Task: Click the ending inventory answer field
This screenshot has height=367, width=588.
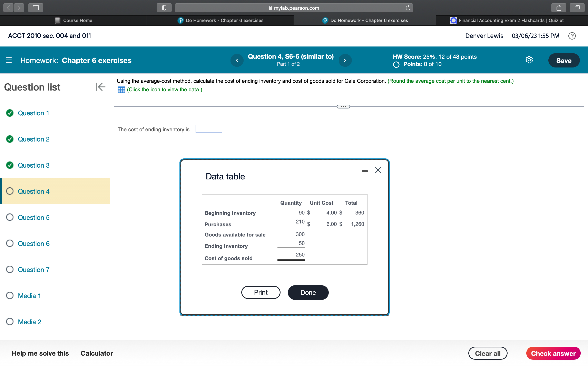Action: click(x=208, y=129)
